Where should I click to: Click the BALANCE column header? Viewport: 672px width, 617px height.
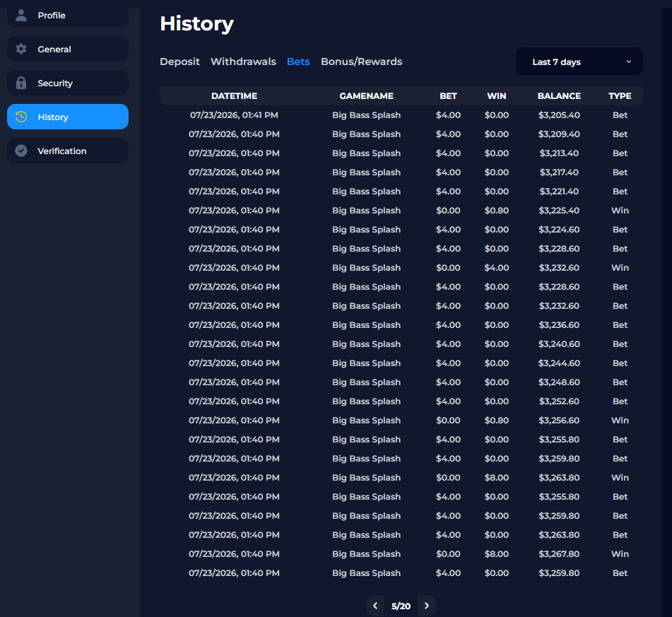click(x=559, y=96)
